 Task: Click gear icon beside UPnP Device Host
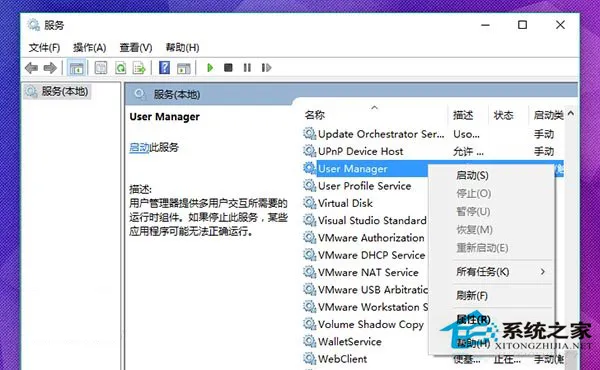pyautogui.click(x=309, y=151)
